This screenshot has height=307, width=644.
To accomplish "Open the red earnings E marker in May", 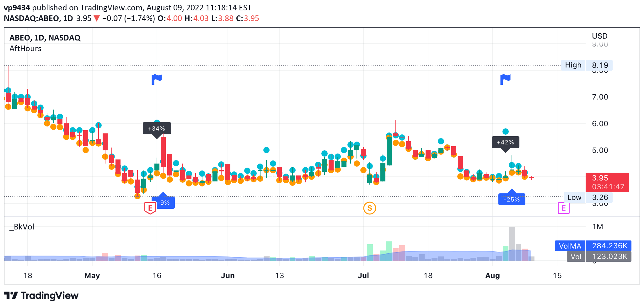I will [150, 208].
